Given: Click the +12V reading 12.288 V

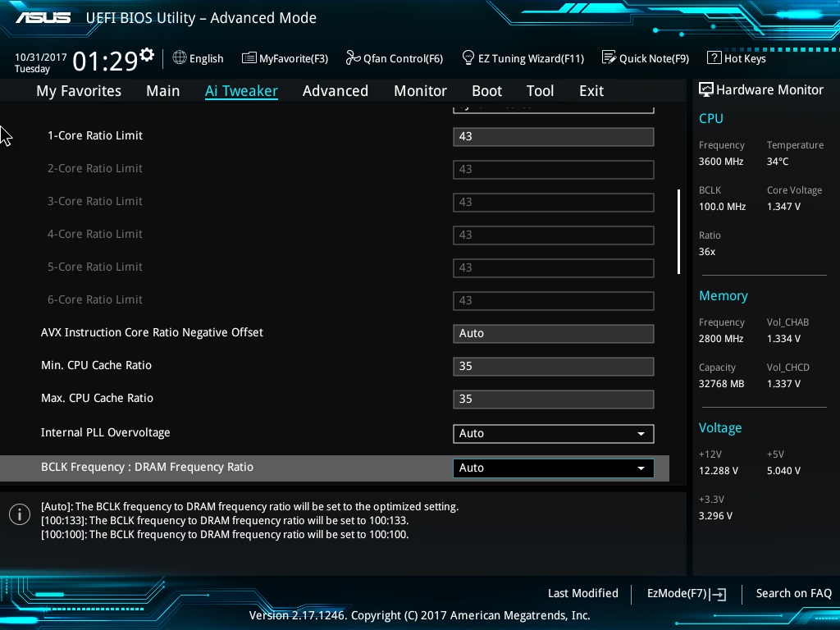Looking at the screenshot, I should coord(719,470).
